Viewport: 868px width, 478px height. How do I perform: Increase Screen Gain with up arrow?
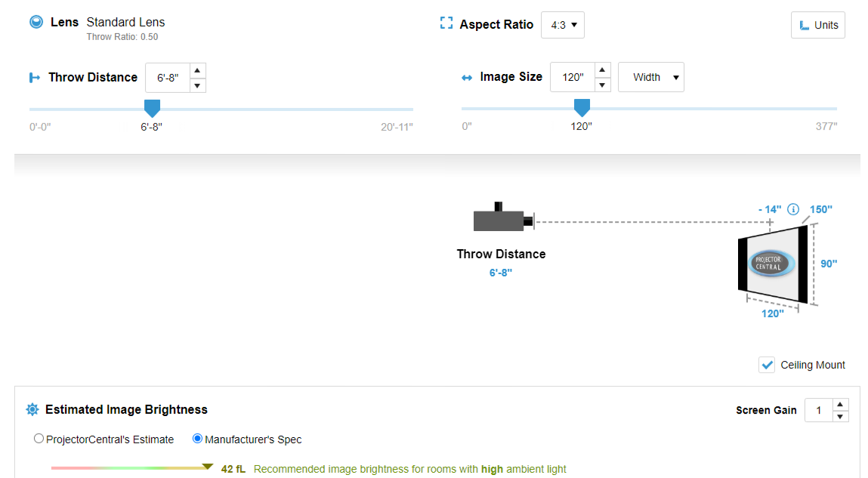[840, 405]
